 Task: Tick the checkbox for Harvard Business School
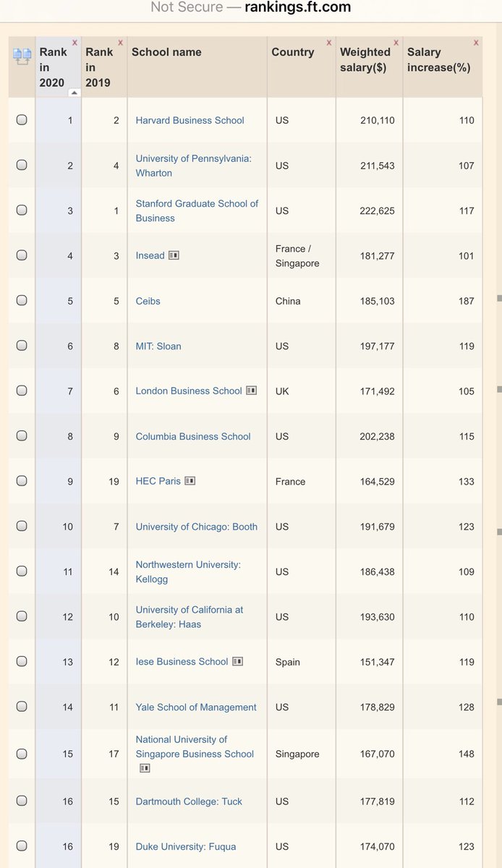[22, 120]
